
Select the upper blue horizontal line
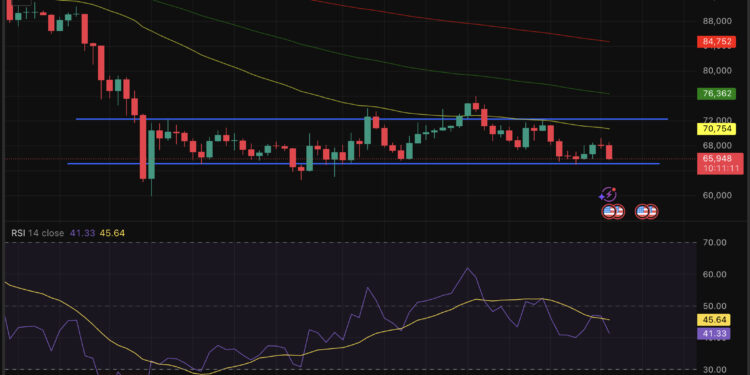click(371, 119)
